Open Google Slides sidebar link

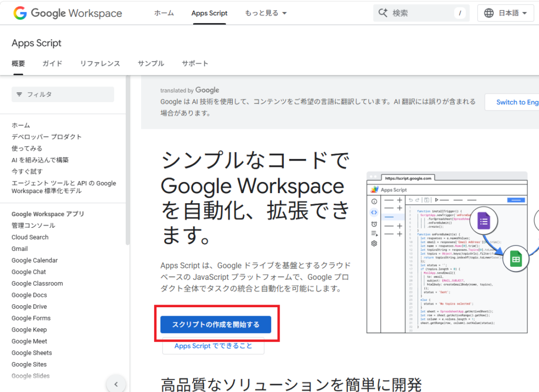31,376
